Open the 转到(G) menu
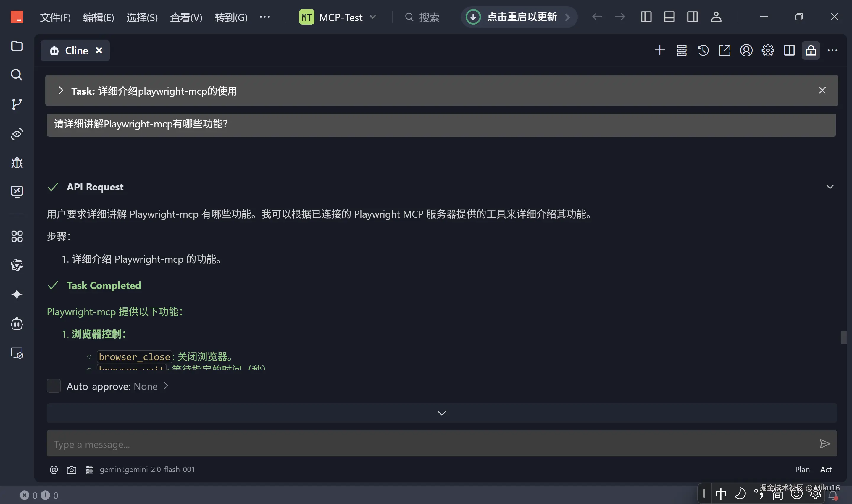Viewport: 852px width, 504px height. pos(231,17)
